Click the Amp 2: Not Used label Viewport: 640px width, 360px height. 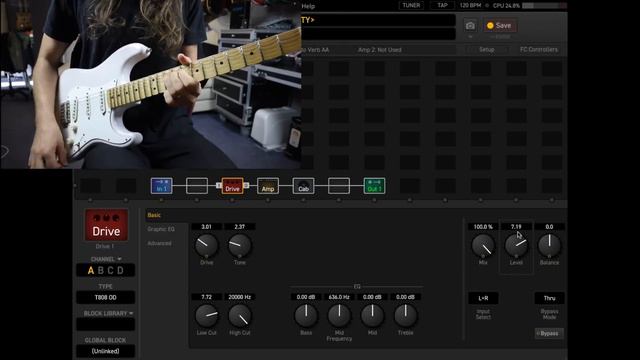coord(380,50)
